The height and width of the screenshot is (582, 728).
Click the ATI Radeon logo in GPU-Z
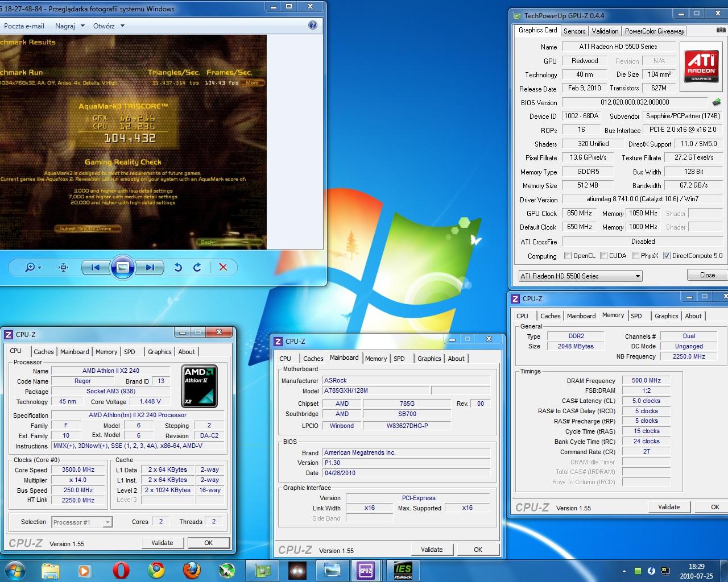(x=701, y=65)
